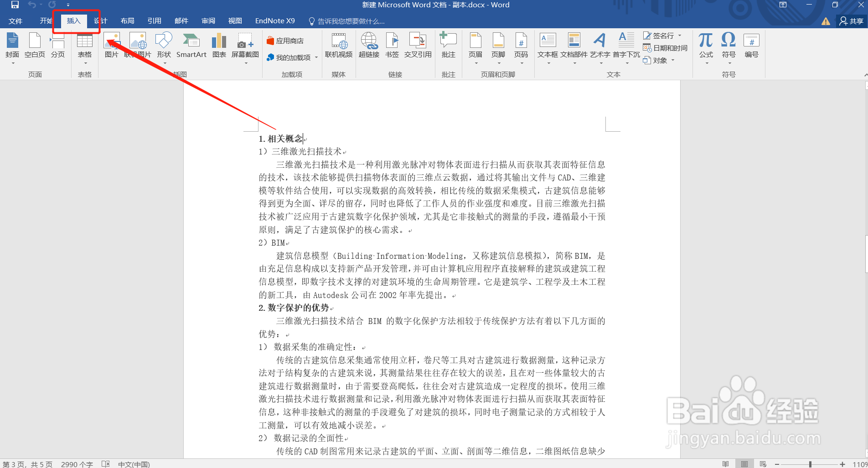The height and width of the screenshot is (468, 868).
Task: Switch to the View (视图) tab
Action: point(235,21)
